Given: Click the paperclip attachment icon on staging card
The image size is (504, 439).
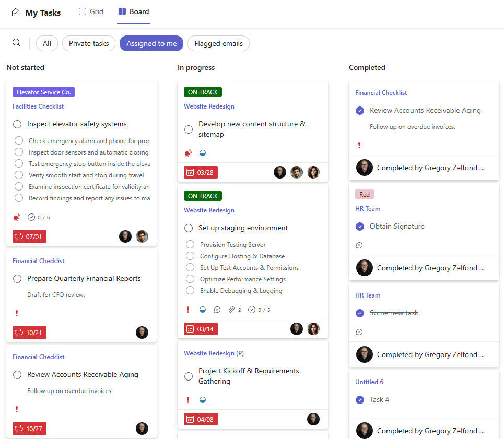Looking at the screenshot, I should pyautogui.click(x=230, y=309).
